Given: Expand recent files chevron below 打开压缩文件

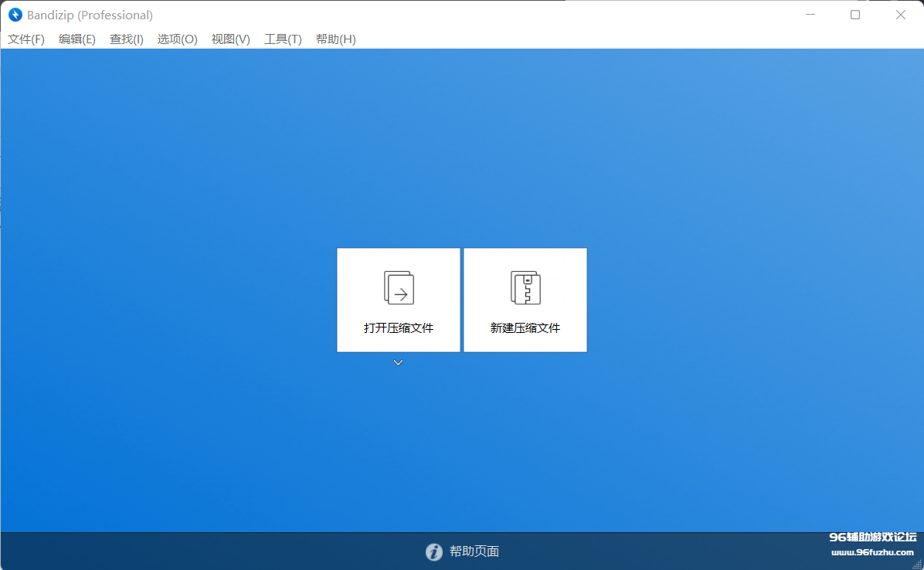Looking at the screenshot, I should pyautogui.click(x=398, y=362).
